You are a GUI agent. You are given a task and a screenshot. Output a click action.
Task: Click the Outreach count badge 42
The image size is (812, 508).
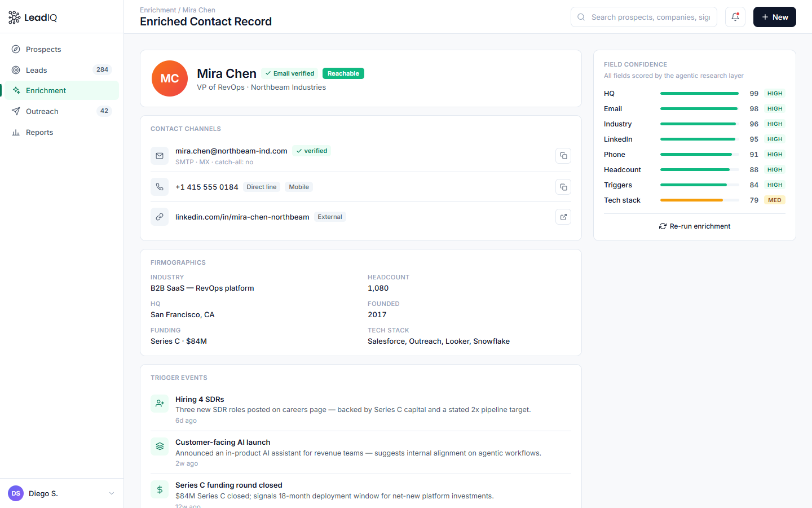pos(104,111)
